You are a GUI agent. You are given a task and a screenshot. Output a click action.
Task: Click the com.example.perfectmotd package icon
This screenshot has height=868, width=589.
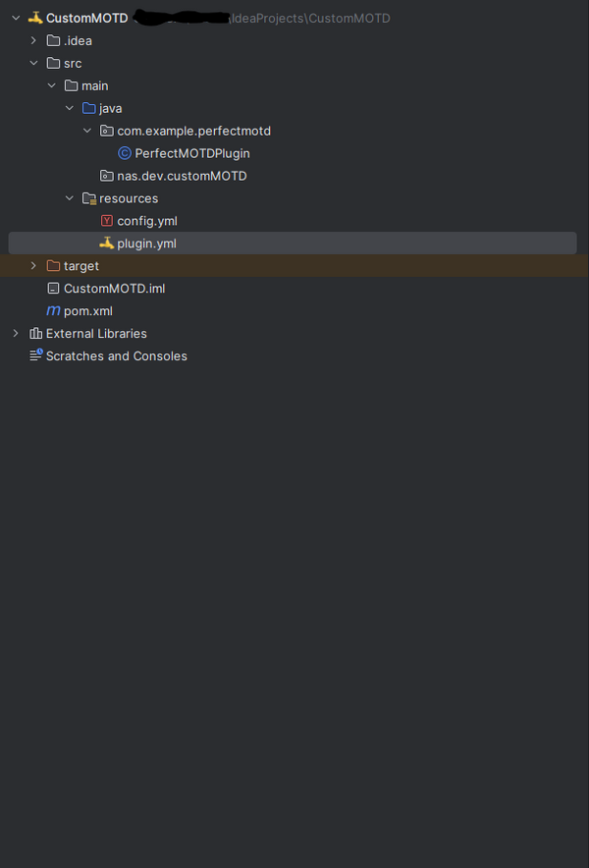(x=107, y=131)
